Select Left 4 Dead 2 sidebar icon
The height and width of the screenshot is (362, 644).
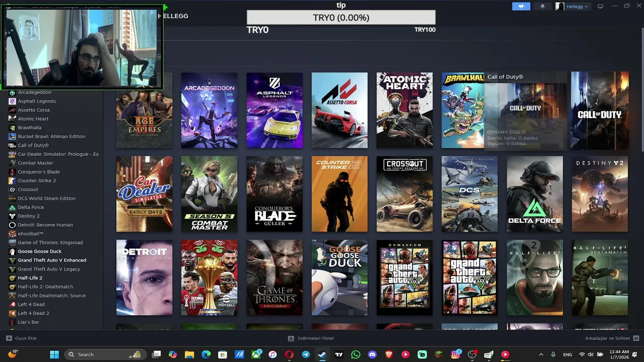12,313
